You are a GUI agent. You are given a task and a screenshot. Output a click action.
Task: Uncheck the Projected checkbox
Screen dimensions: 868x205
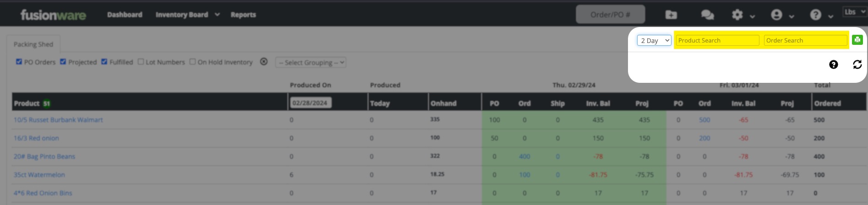click(x=63, y=62)
